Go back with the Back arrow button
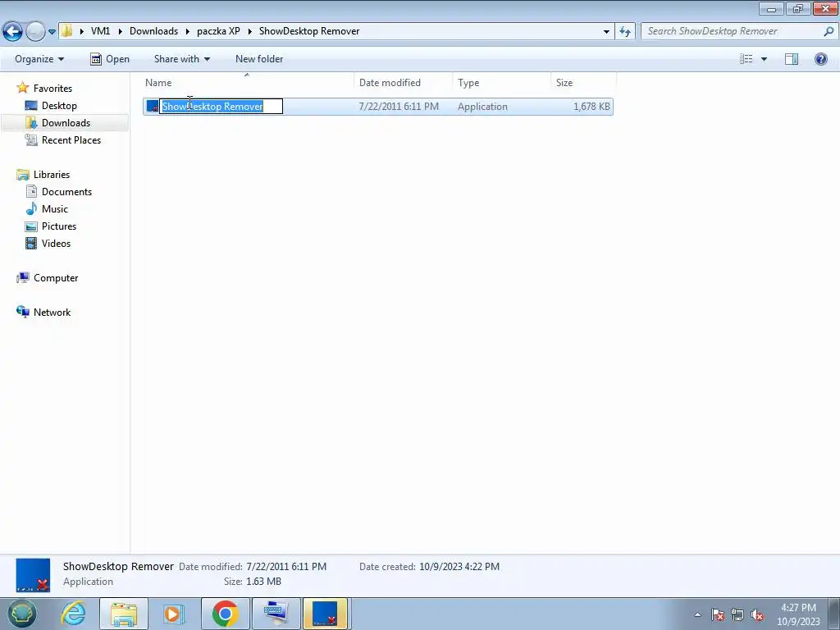Image resolution: width=840 pixels, height=630 pixels. [x=13, y=32]
